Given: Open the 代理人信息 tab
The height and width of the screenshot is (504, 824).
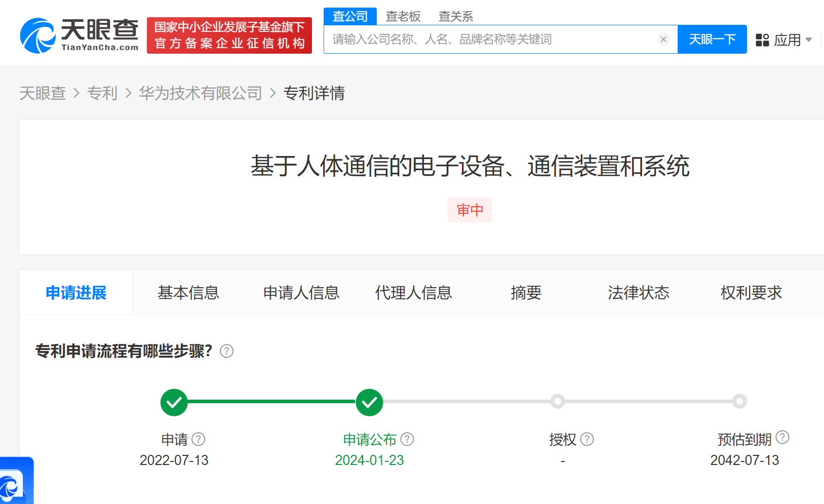Looking at the screenshot, I should (x=413, y=293).
